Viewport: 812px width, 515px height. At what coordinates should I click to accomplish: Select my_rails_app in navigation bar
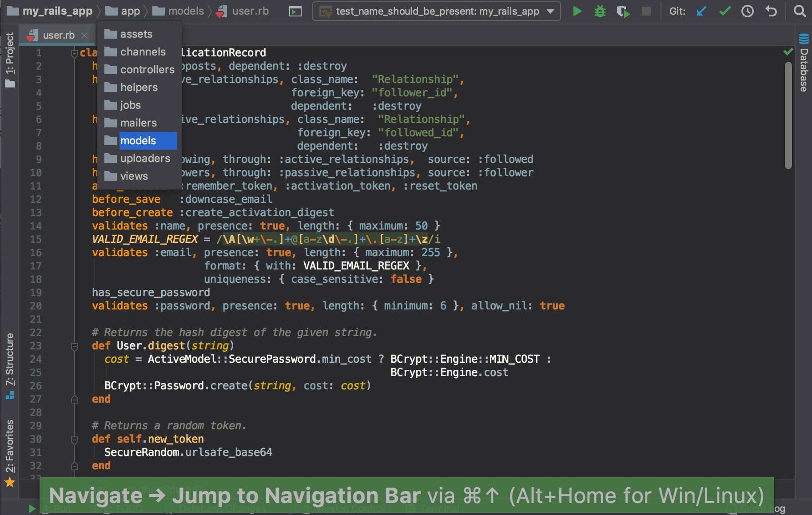(x=50, y=11)
